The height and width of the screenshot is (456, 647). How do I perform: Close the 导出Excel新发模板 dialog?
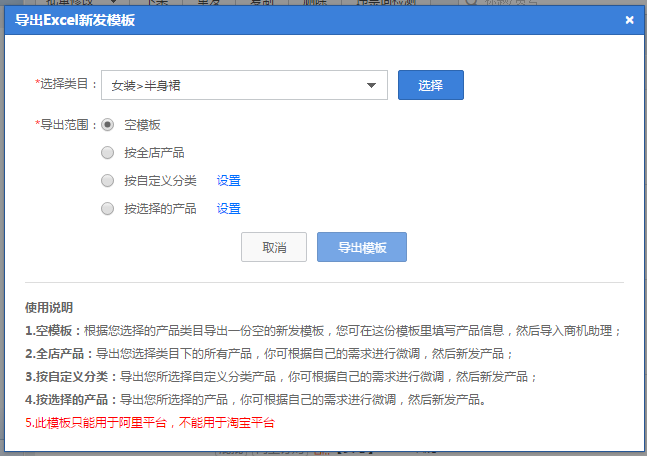pyautogui.click(x=629, y=20)
